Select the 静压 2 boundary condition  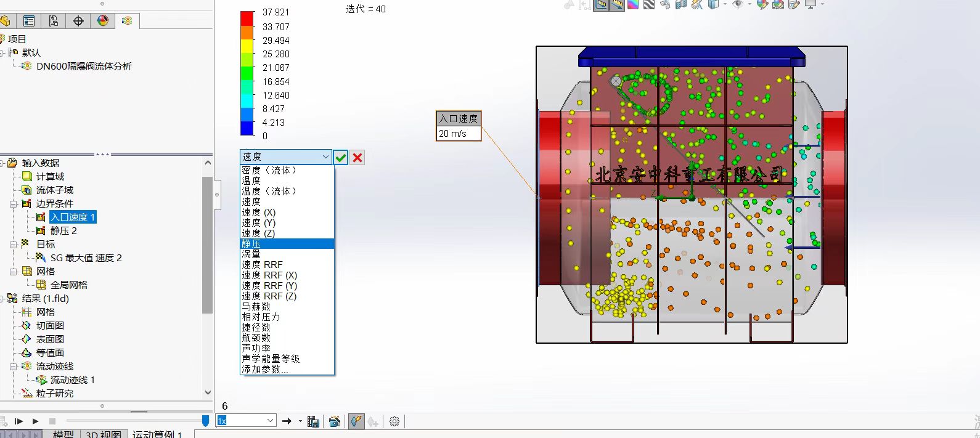[x=63, y=231]
